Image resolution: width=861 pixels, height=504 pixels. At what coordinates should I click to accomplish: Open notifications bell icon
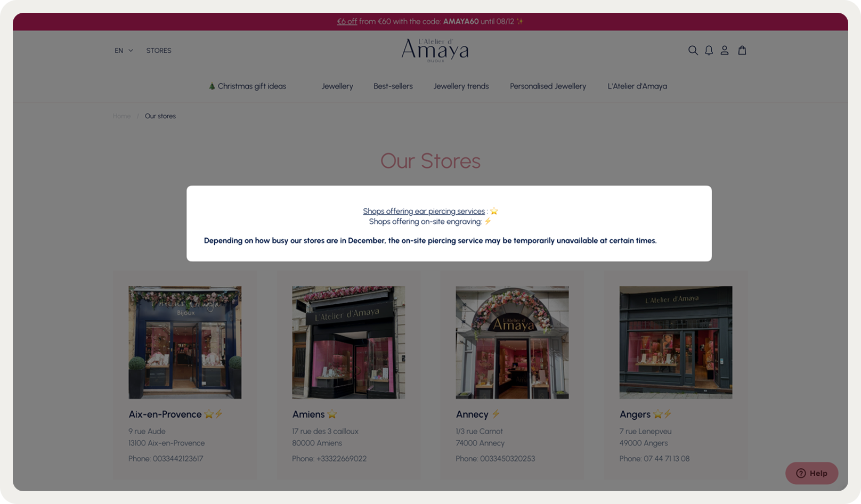(709, 51)
